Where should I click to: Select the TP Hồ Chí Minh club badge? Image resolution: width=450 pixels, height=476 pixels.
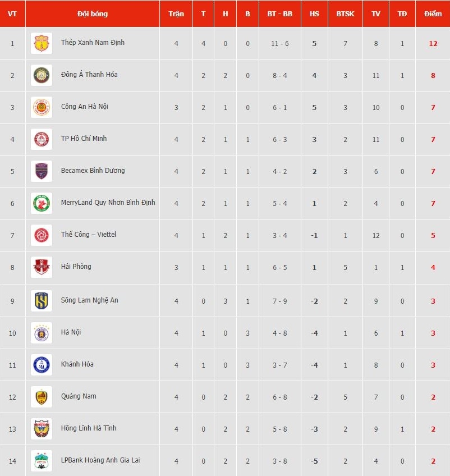pos(42,139)
